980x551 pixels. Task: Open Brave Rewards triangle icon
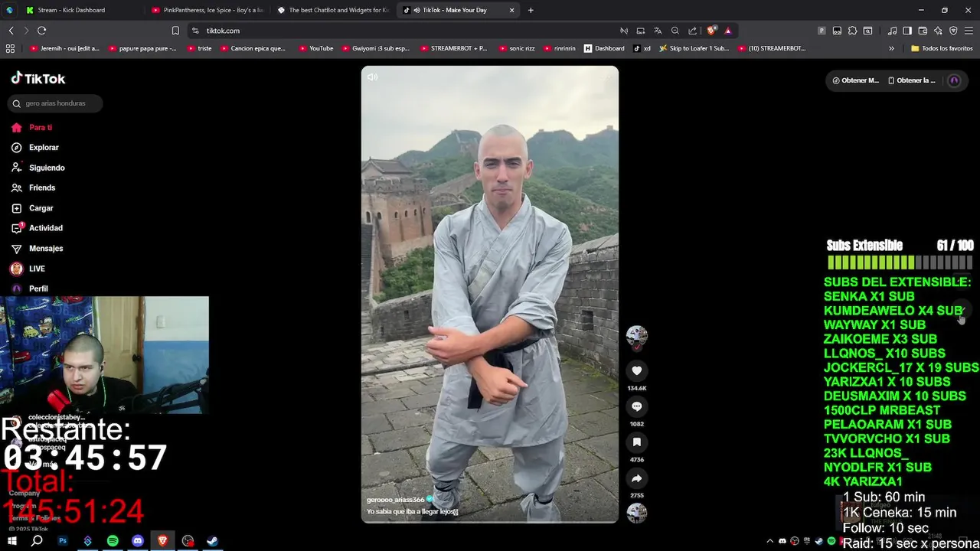pyautogui.click(x=727, y=31)
